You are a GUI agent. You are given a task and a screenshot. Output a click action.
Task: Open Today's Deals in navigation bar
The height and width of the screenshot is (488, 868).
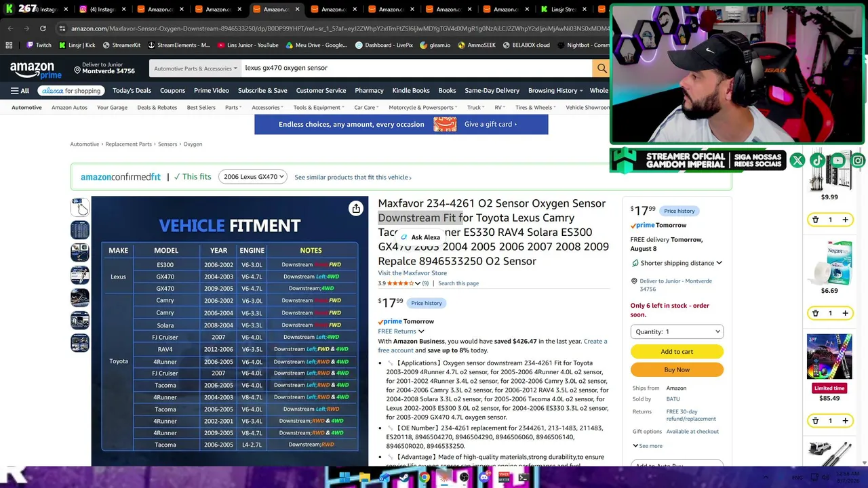tap(132, 91)
